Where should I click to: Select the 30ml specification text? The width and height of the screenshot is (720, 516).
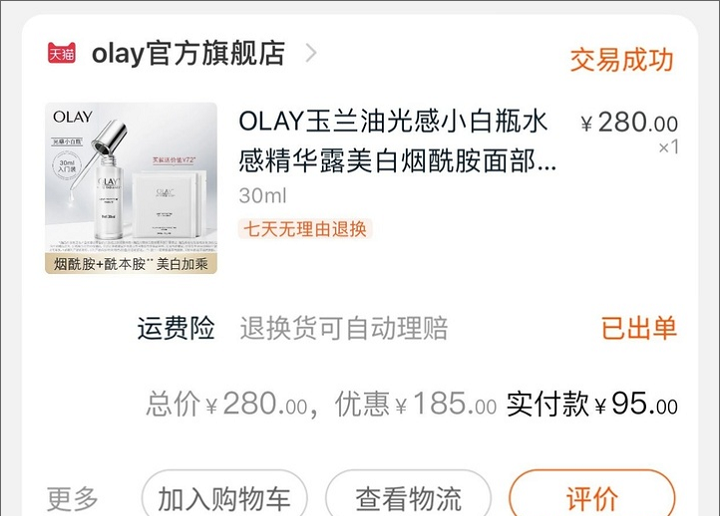(263, 196)
